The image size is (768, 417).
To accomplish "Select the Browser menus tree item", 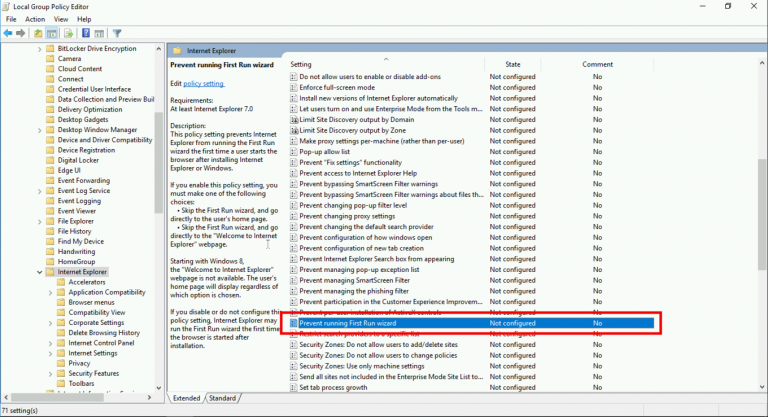I will 91,302.
